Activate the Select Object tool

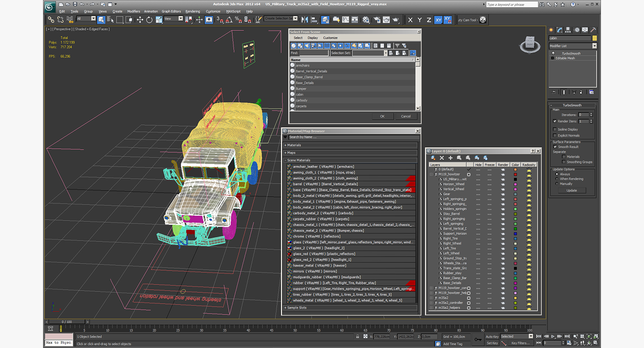pyautogui.click(x=101, y=20)
